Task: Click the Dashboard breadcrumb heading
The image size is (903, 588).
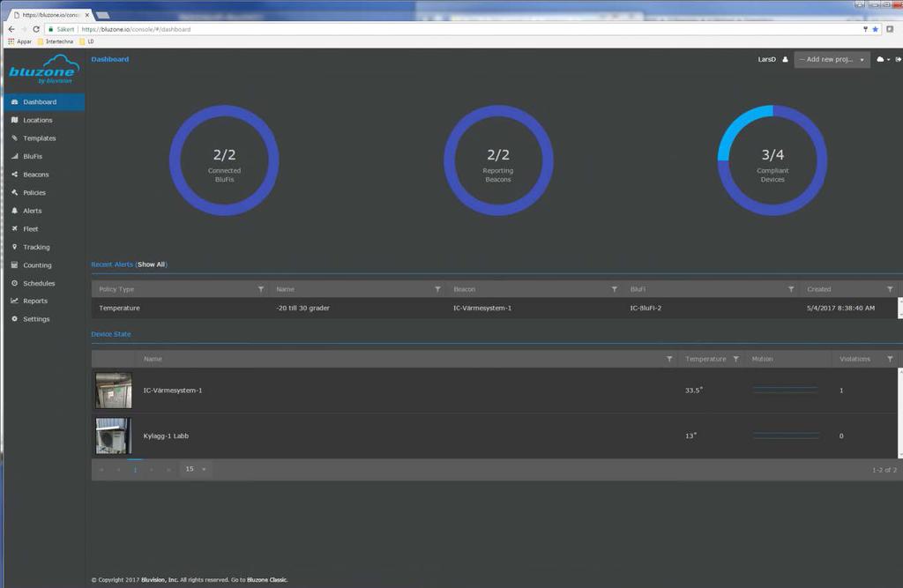Action: 110,59
